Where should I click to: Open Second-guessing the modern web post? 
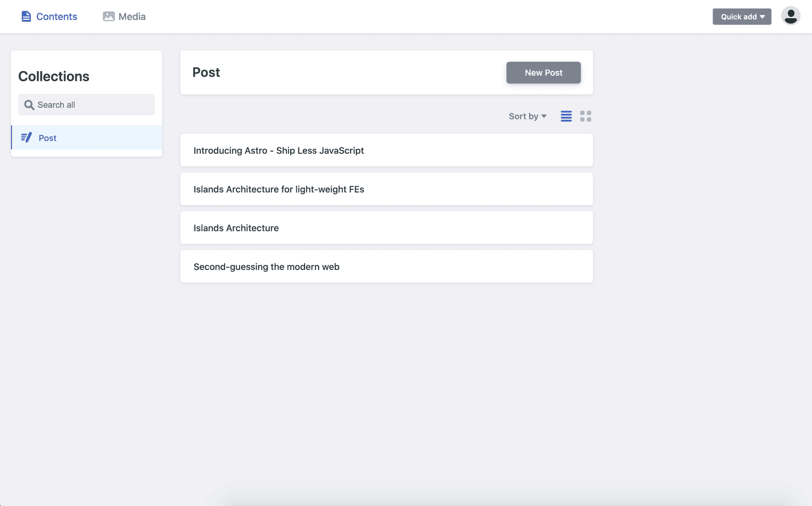[387, 267]
